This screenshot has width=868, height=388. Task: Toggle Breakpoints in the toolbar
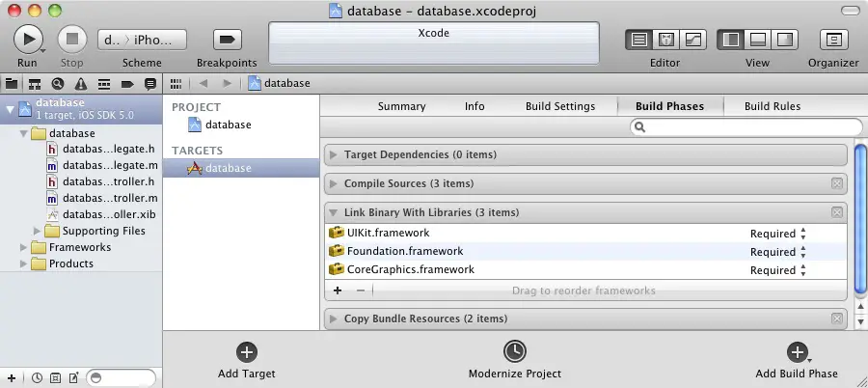tap(227, 40)
